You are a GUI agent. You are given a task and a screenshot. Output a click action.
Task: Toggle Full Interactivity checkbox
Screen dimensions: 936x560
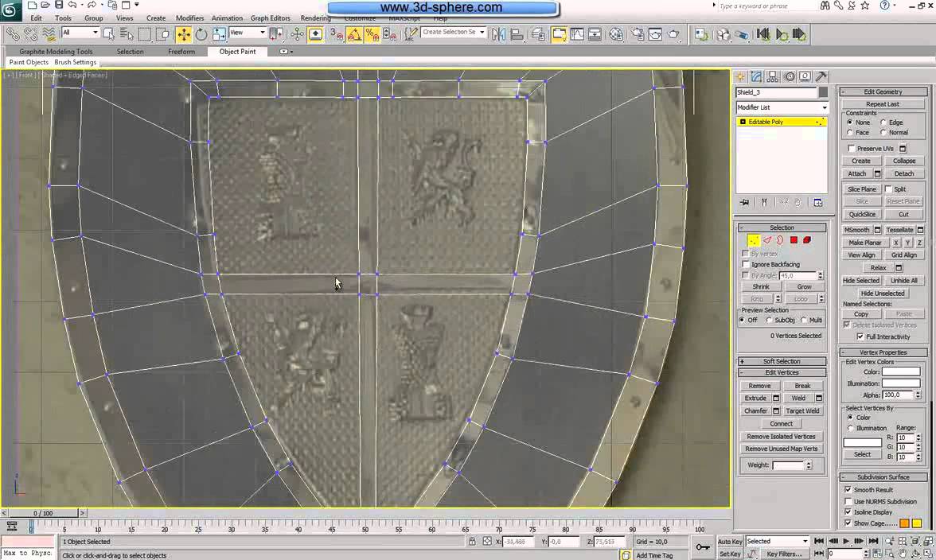point(860,336)
